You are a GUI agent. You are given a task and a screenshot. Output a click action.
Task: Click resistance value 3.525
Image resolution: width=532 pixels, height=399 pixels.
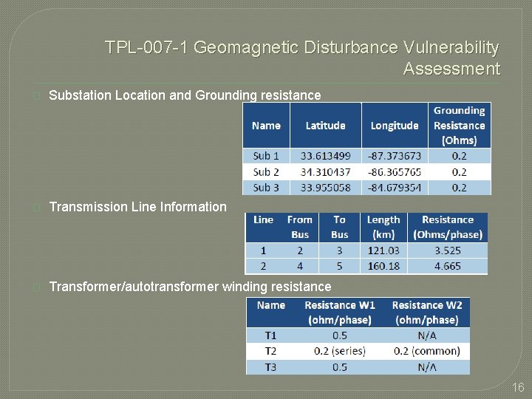click(448, 250)
